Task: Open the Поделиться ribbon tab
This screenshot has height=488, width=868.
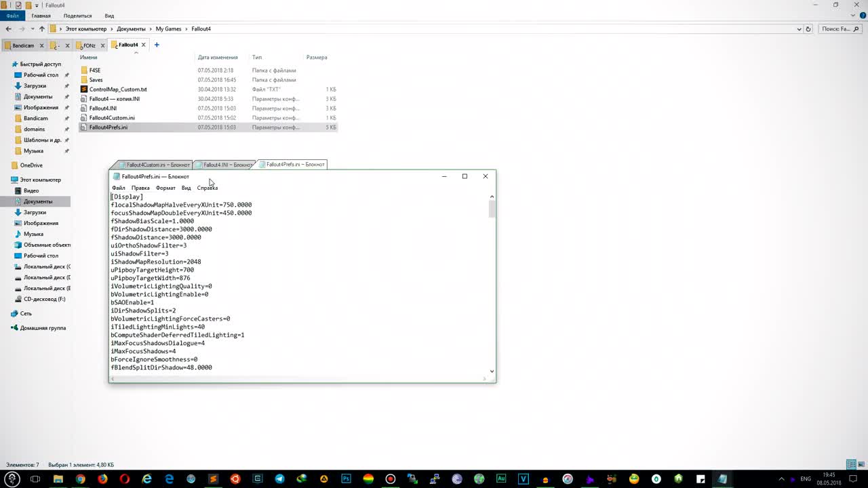Action: (x=77, y=16)
